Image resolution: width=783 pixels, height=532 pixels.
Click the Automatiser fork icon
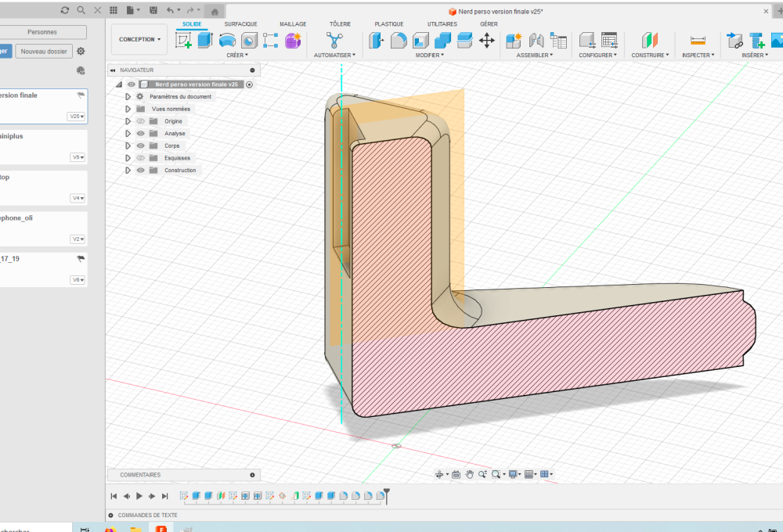click(x=334, y=41)
